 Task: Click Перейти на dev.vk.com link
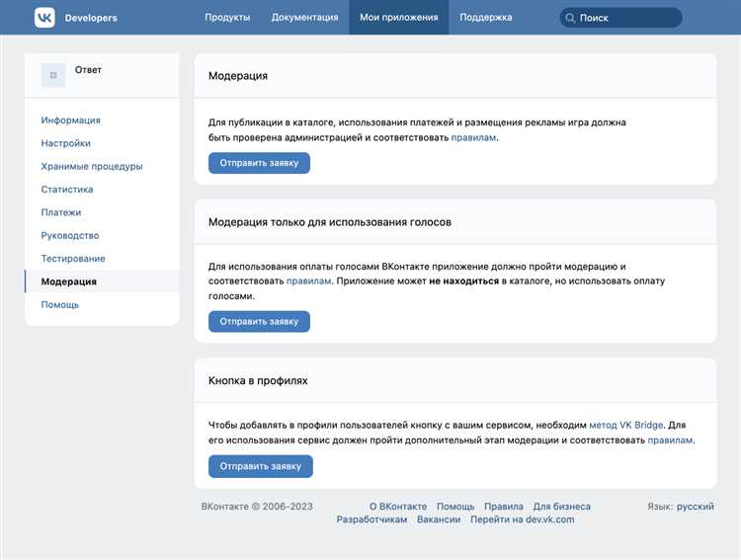pyautogui.click(x=523, y=520)
